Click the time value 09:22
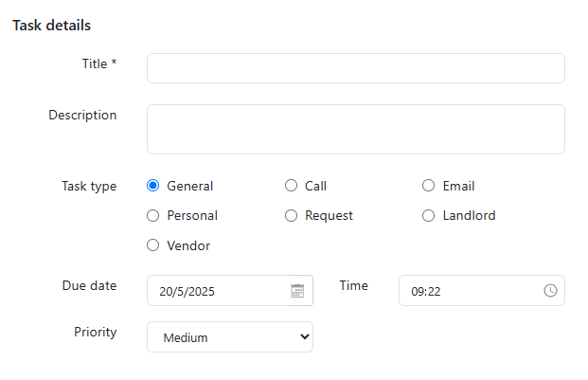 (x=426, y=292)
